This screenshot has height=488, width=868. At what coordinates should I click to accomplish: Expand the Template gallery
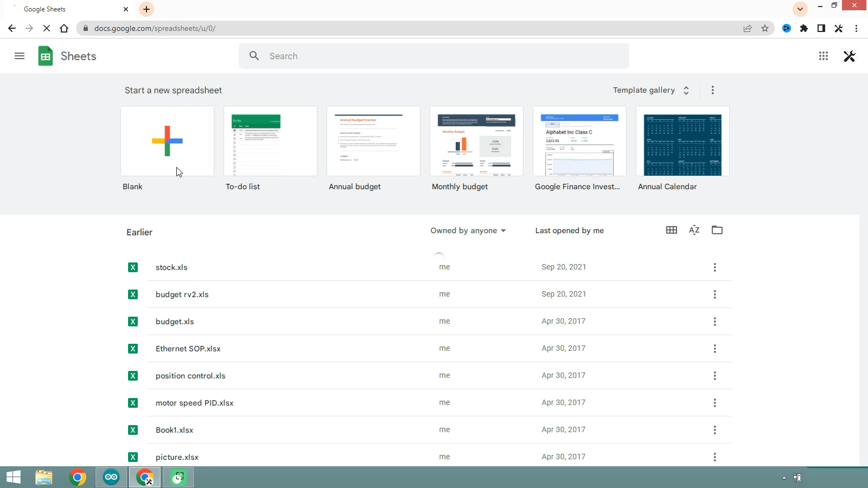point(651,90)
